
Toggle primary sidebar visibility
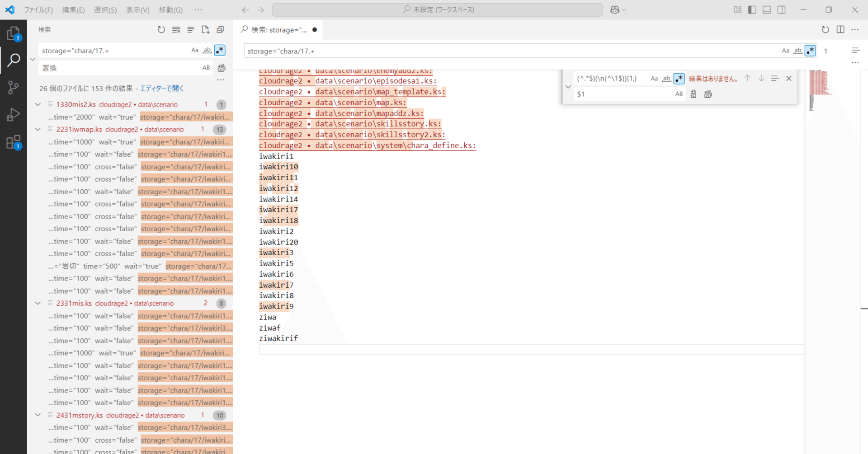pyautogui.click(x=752, y=9)
